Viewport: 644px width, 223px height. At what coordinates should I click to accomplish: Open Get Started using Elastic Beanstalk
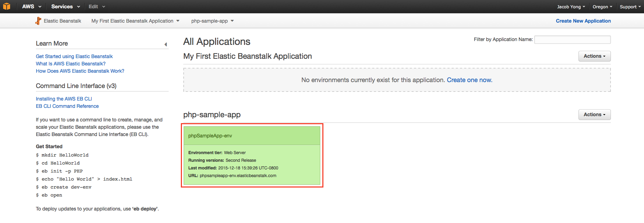[x=74, y=56]
